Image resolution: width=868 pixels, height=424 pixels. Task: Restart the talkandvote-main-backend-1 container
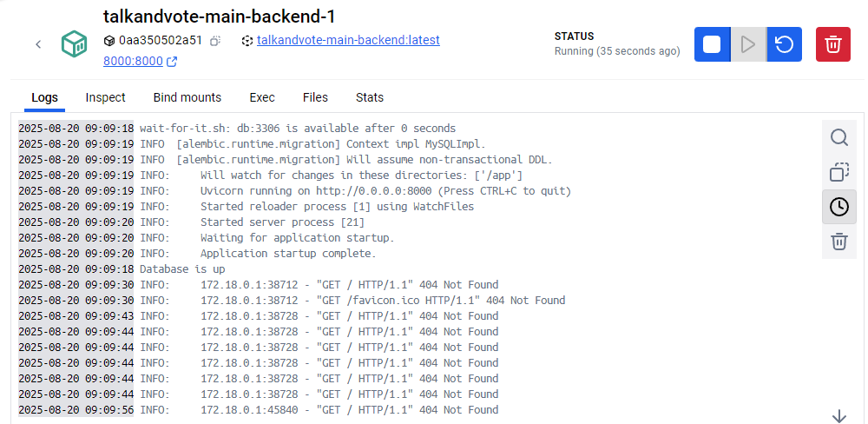[785, 43]
